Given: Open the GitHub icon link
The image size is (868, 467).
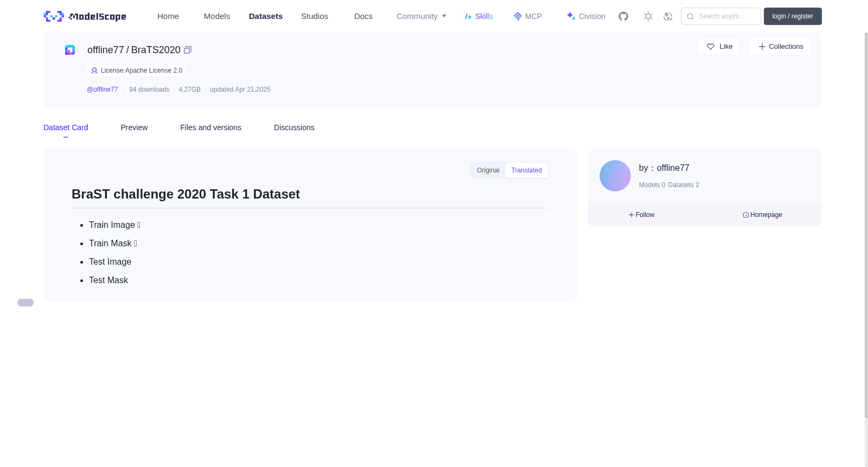Looking at the screenshot, I should [x=623, y=16].
